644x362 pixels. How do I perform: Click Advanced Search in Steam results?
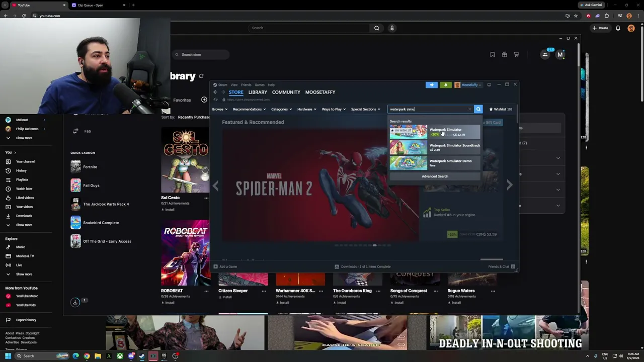coord(435,176)
